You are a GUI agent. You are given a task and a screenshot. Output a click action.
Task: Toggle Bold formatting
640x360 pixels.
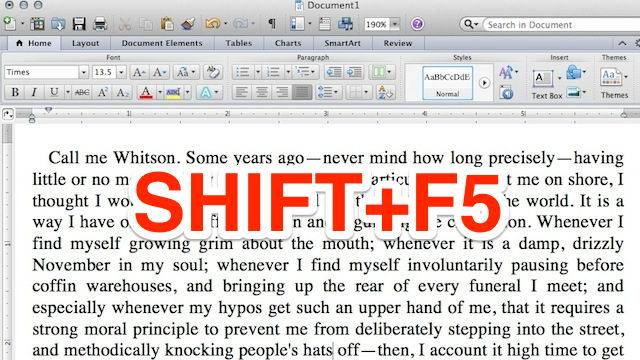point(15,93)
